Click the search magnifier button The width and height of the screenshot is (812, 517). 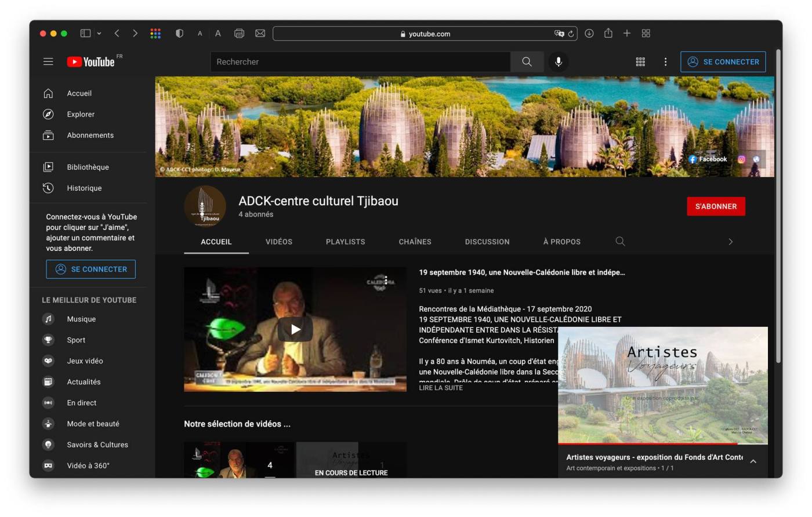527,61
